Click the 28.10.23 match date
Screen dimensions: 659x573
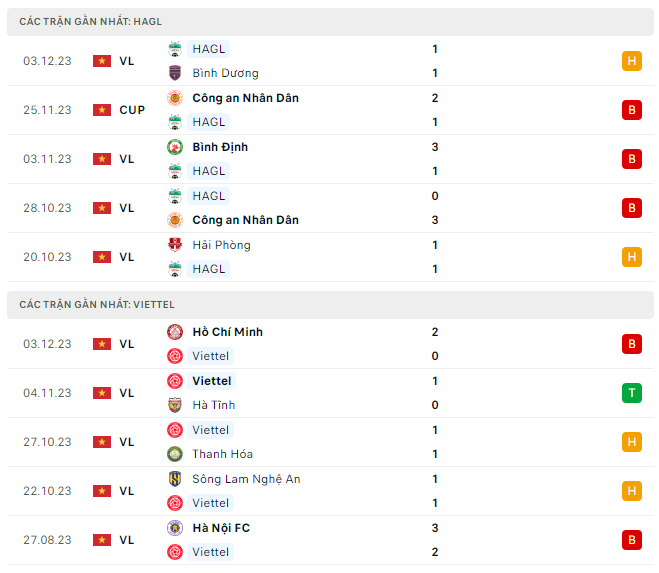(47, 208)
